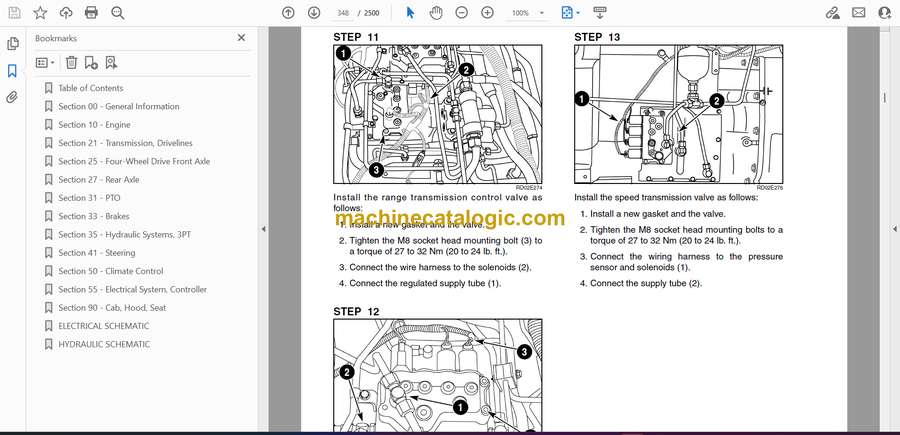The height and width of the screenshot is (435, 900).
Task: Open Section 00 - General Information bookmark
Action: (x=119, y=106)
